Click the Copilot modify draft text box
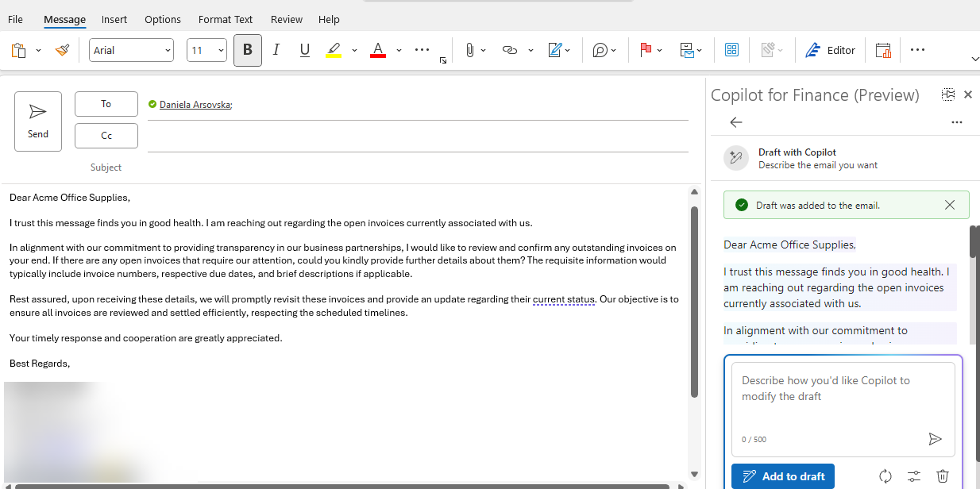The image size is (980, 489). tap(843, 408)
